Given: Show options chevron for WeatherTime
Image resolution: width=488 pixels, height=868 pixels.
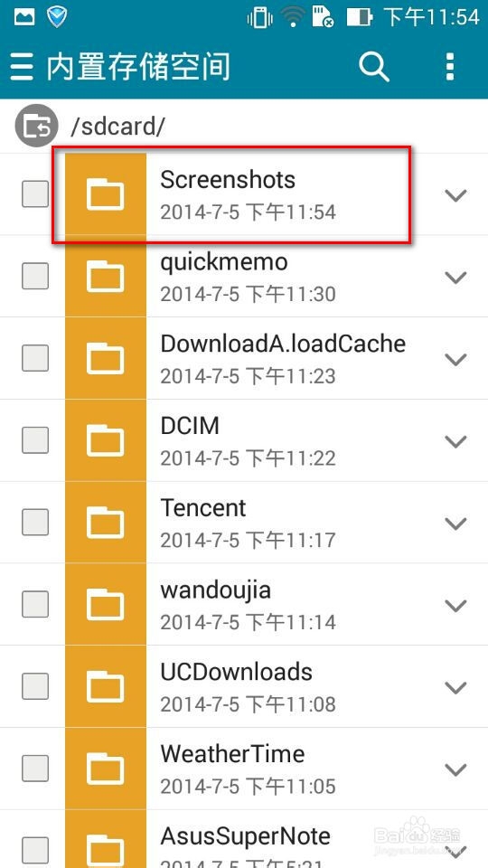Looking at the screenshot, I should pos(455,769).
